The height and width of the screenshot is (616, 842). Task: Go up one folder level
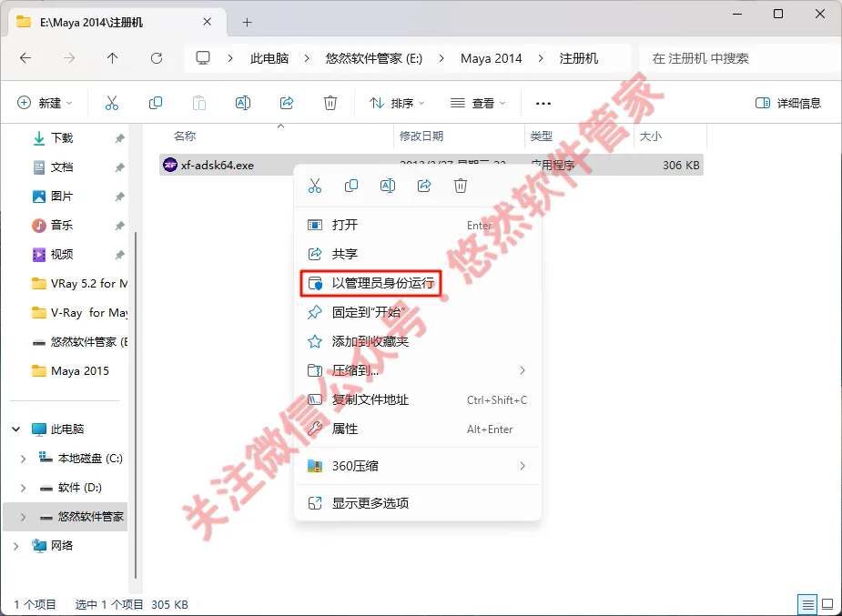tap(112, 58)
